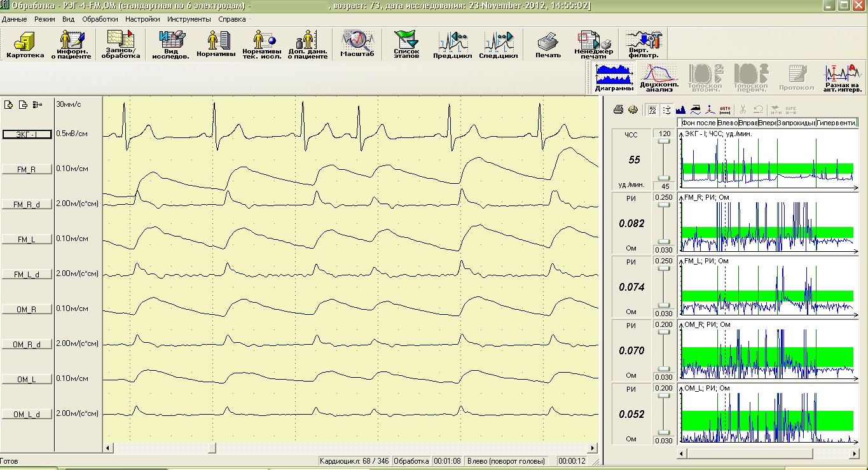The image size is (868, 470).
Task: Toggle the Диаграммы diagrams view
Action: (x=615, y=78)
